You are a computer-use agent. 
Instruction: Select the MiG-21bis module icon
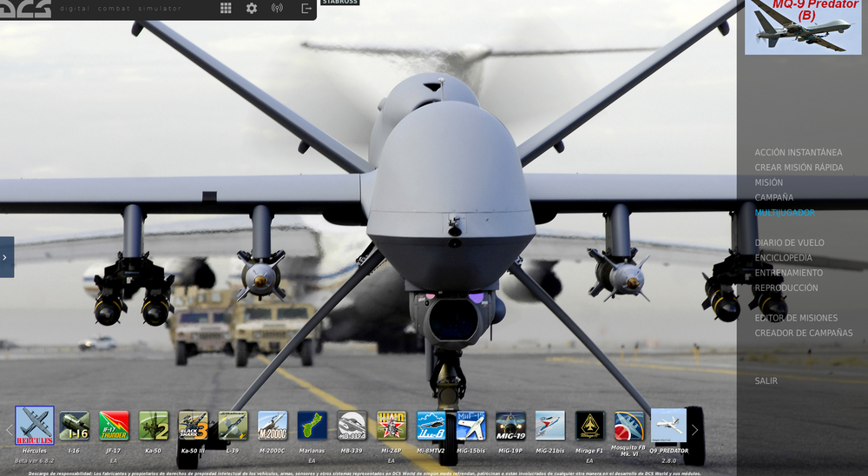click(550, 426)
